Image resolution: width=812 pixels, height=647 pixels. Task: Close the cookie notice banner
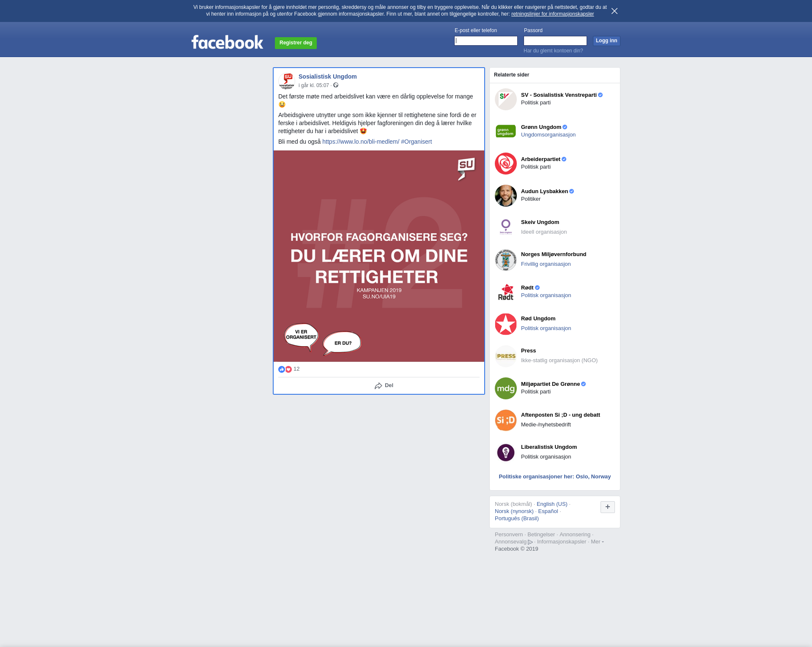614,11
